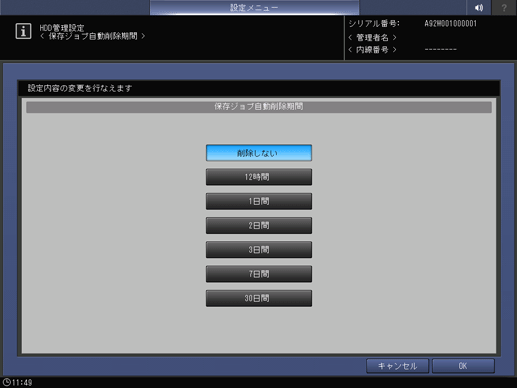Click the 11:49 time display
The width and height of the screenshot is (517, 388).
pos(22,383)
